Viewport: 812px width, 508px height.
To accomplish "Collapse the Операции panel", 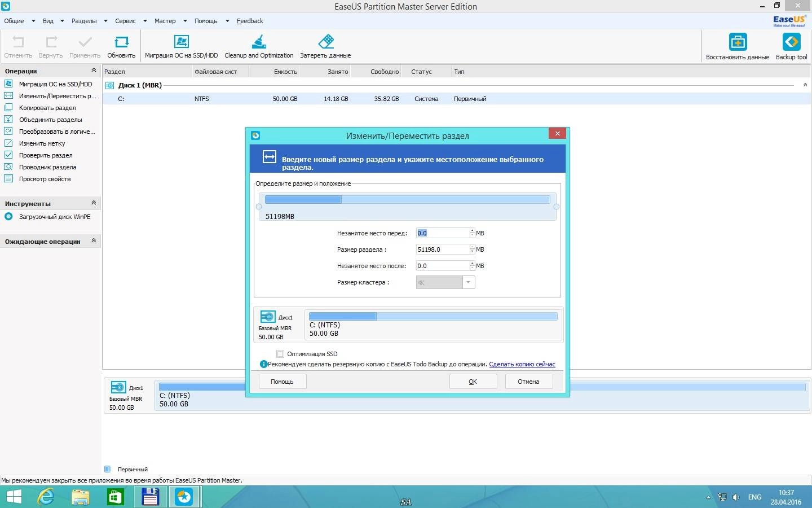I will pyautogui.click(x=94, y=70).
